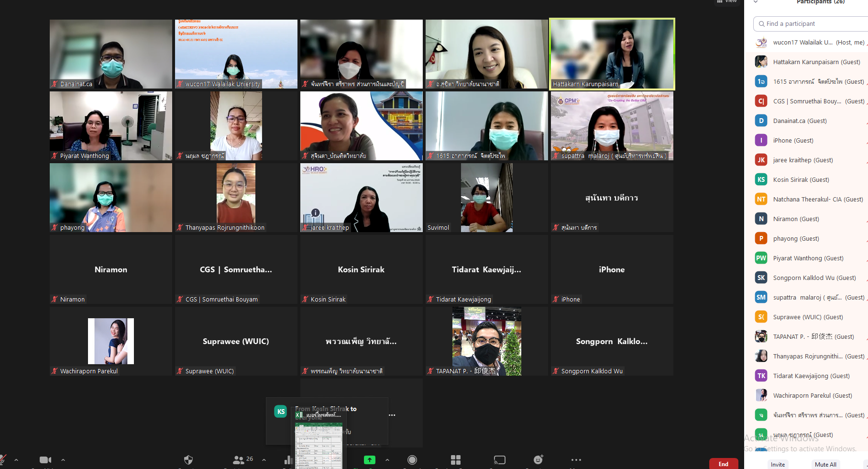The height and width of the screenshot is (469, 868).
Task: Toggle the muted microphone in toolbar
Action: click(x=3, y=460)
